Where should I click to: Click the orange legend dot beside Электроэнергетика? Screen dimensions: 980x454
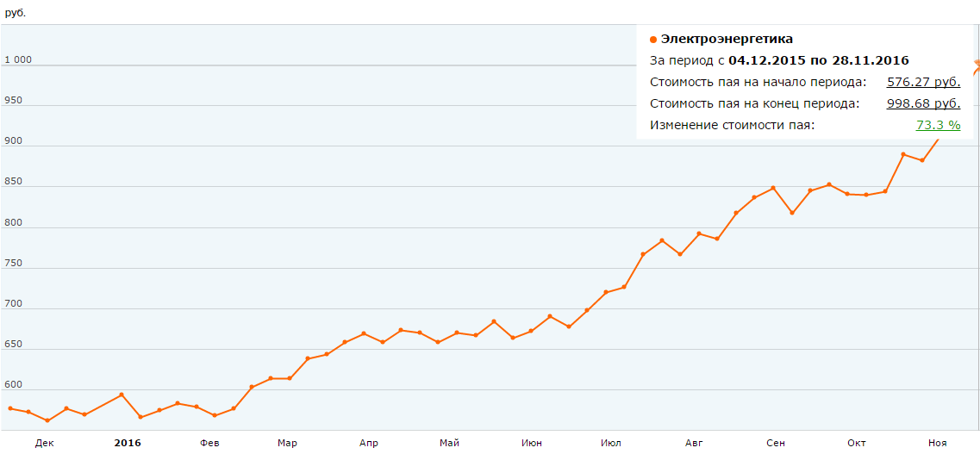click(x=653, y=40)
